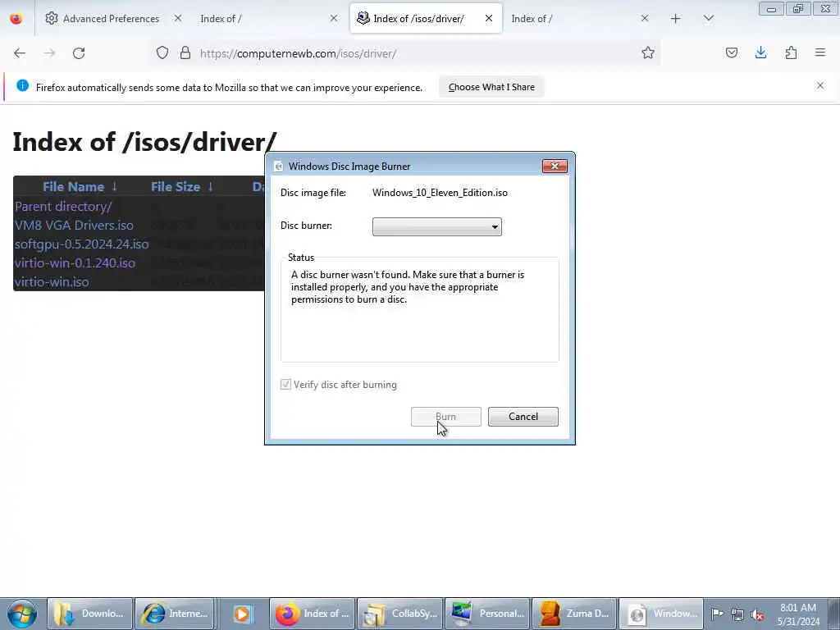This screenshot has height=630, width=840.
Task: Open the Disc burner dropdown
Action: pos(437,226)
